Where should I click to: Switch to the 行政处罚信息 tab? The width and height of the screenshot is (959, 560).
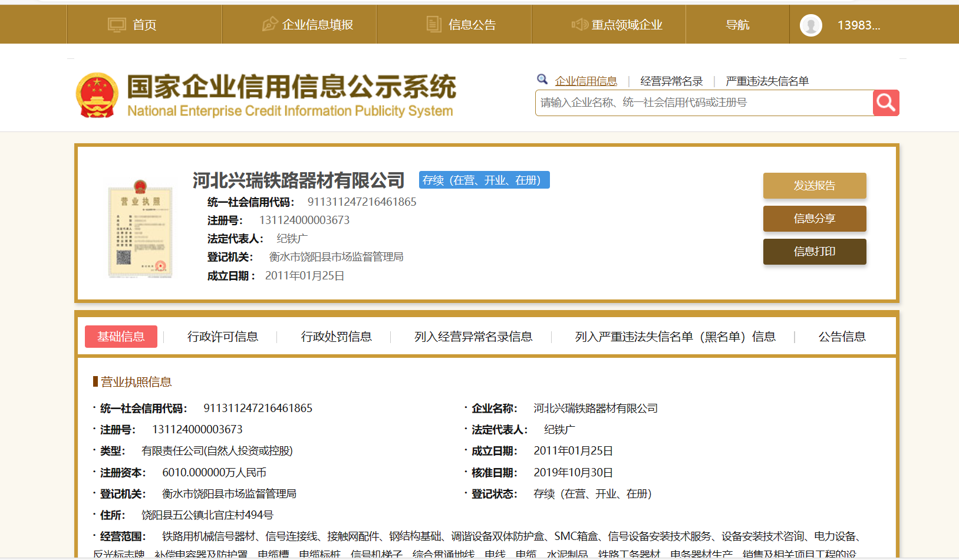click(x=336, y=337)
